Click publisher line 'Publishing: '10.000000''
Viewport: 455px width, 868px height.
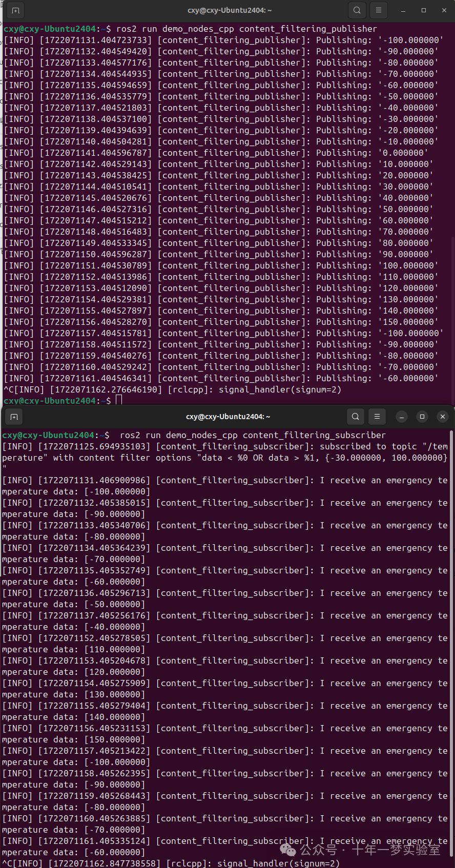[x=218, y=164]
